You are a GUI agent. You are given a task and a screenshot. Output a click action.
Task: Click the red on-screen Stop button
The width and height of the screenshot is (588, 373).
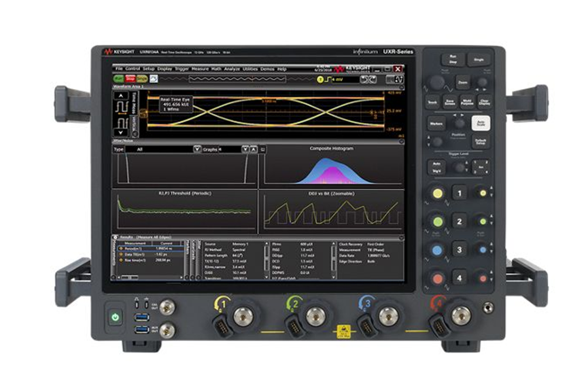(130, 79)
